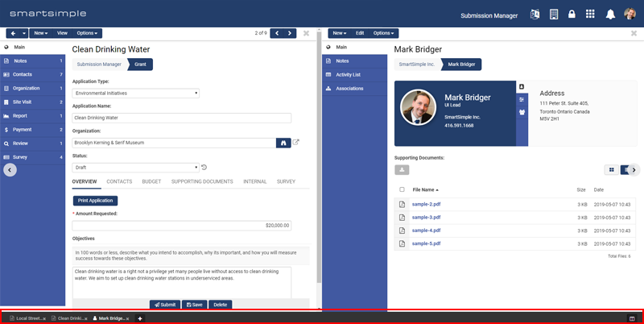Image resolution: width=644 pixels, height=324 pixels.
Task: Open the user profile avatar menu
Action: [630, 14]
